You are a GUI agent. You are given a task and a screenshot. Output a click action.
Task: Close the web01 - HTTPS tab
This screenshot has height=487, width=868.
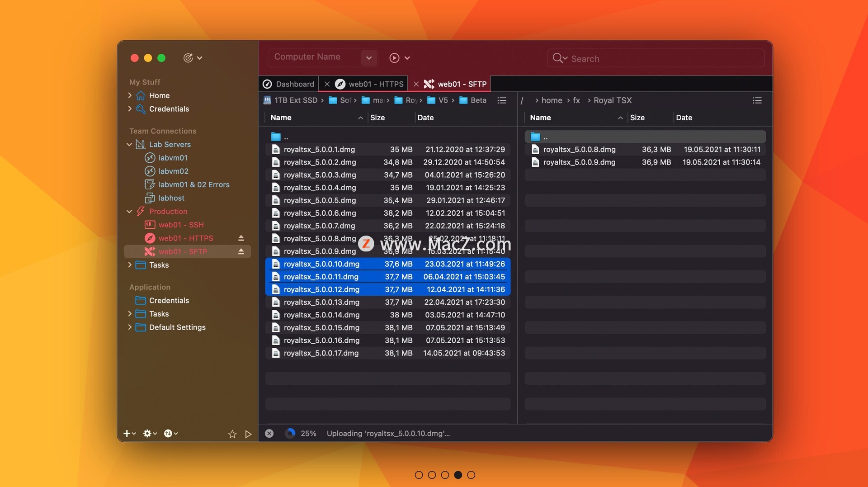tap(327, 84)
